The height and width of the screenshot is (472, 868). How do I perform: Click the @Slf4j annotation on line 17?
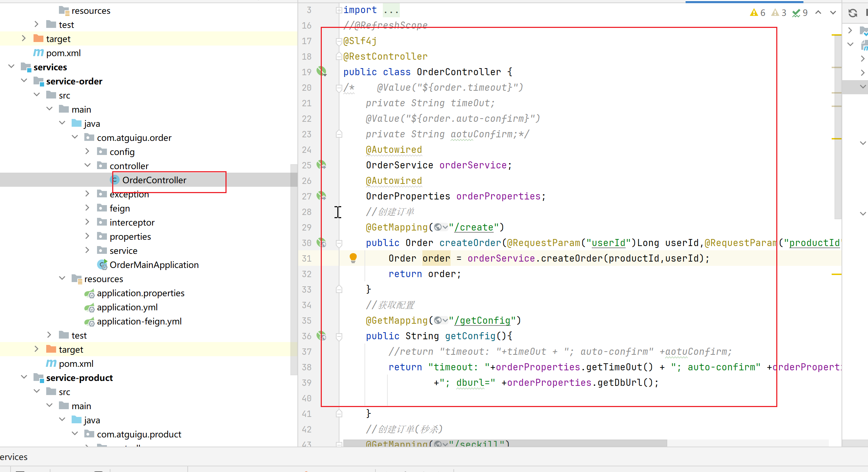pos(360,41)
